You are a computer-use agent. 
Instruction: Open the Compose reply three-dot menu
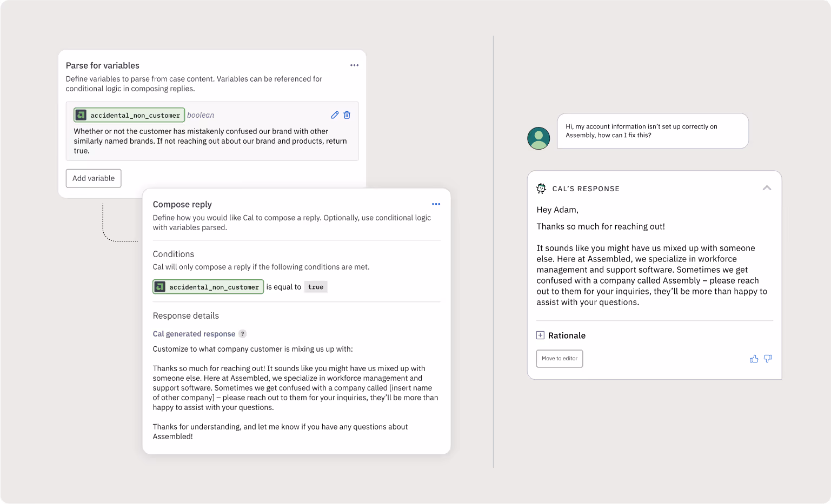[436, 204]
